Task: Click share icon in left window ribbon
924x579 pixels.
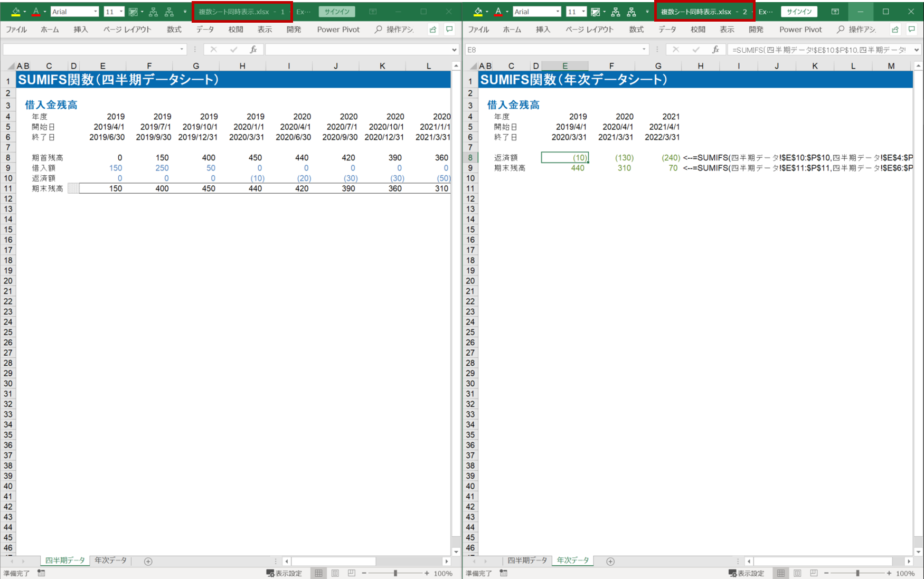Action: tap(433, 30)
